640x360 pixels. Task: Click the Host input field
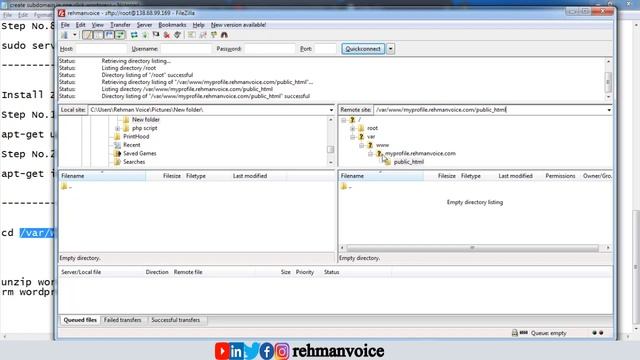point(101,49)
